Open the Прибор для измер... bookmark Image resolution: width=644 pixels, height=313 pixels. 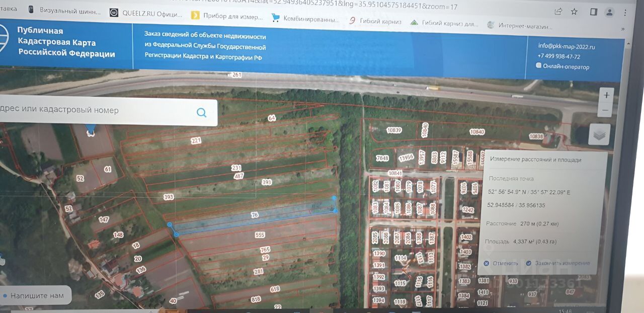point(227,17)
